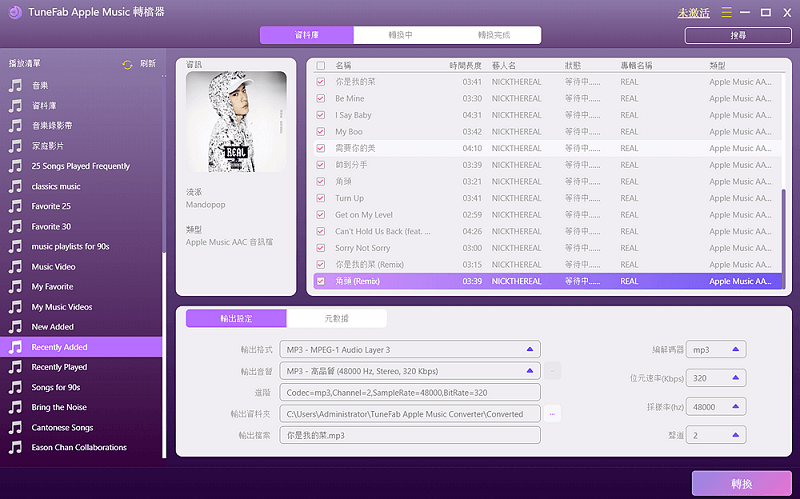Image resolution: width=800 pixels, height=499 pixels.
Task: Uncheck the 角頭 (Remix) highlighted row checkbox
Action: coord(320,281)
